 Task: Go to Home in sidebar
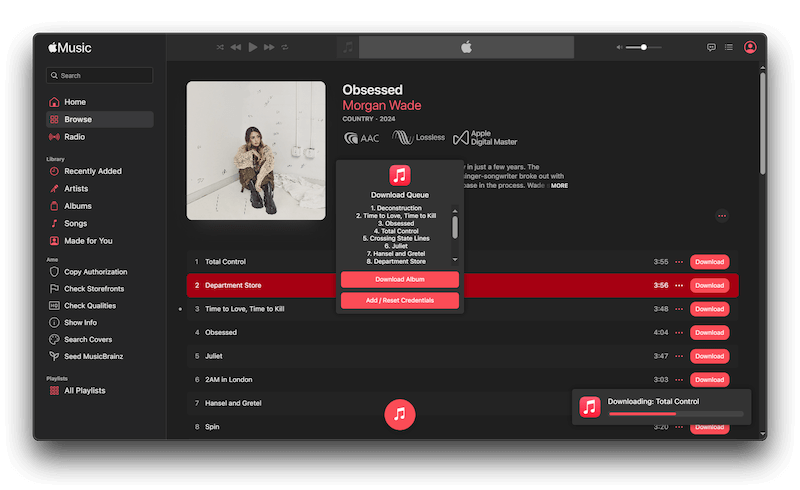coord(99,102)
